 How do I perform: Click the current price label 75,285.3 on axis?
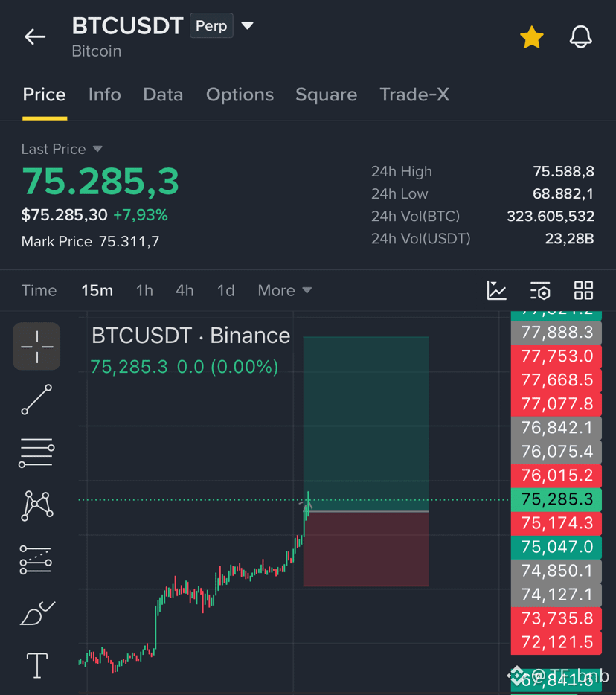[x=556, y=499]
